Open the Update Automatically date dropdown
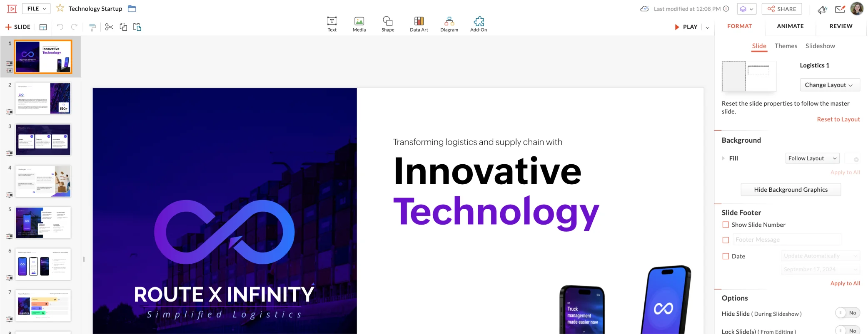Viewport: 868px width, 334px height. pyautogui.click(x=820, y=256)
